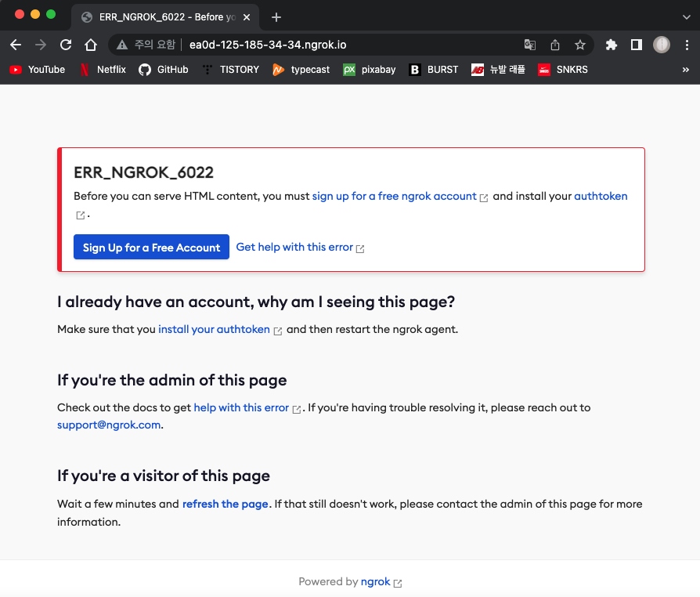Viewport: 700px width, 597px height.
Task: Close the ERR_NGROK_6022 tab
Action: 247,17
